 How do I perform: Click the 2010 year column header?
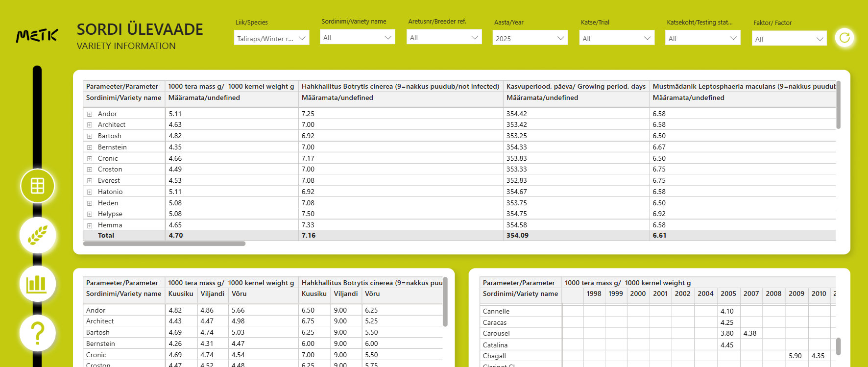[x=819, y=294]
